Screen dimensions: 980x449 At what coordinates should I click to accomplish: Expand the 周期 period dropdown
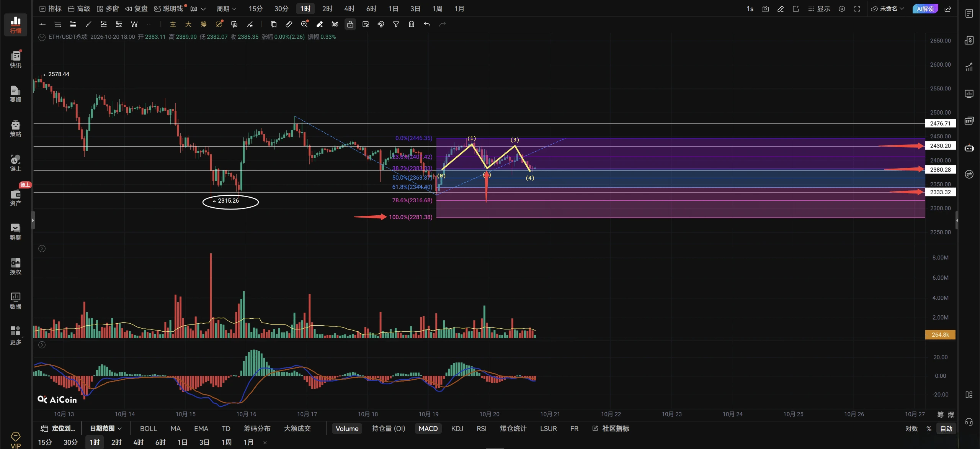(226, 8)
